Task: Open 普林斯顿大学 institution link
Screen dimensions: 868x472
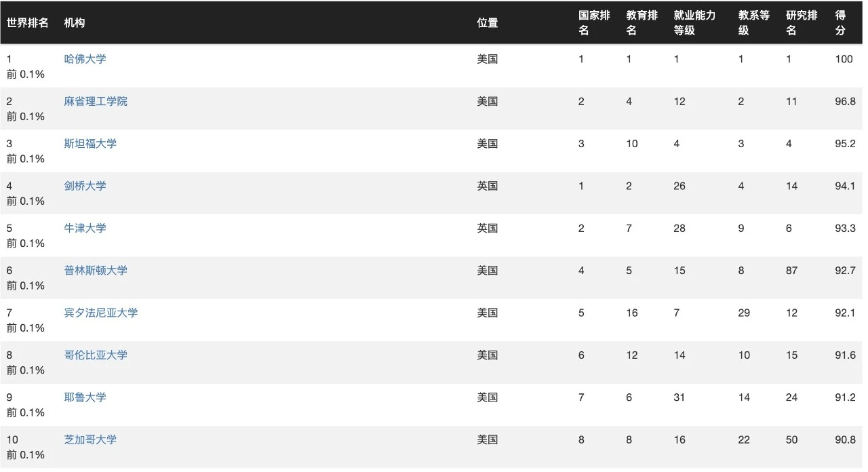Action: pos(96,270)
